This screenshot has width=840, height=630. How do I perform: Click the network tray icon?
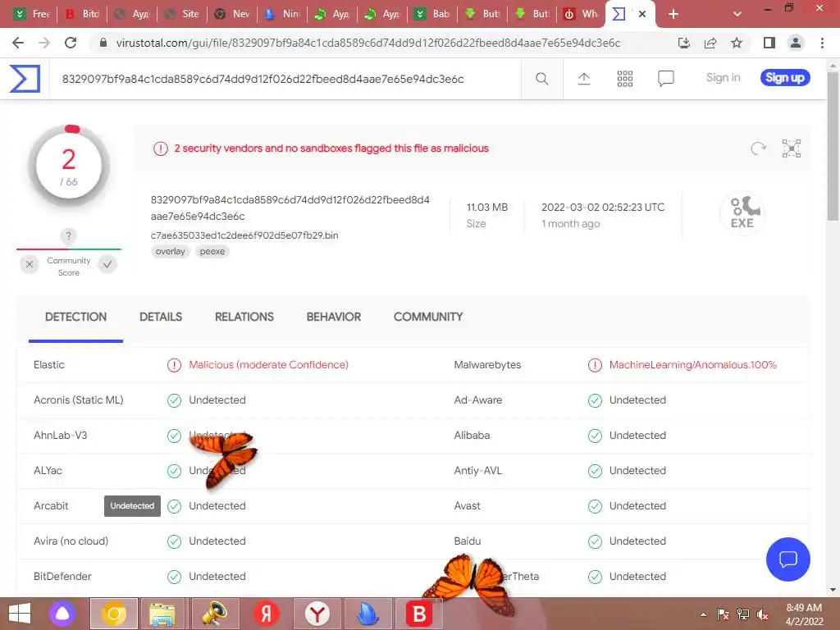743,614
